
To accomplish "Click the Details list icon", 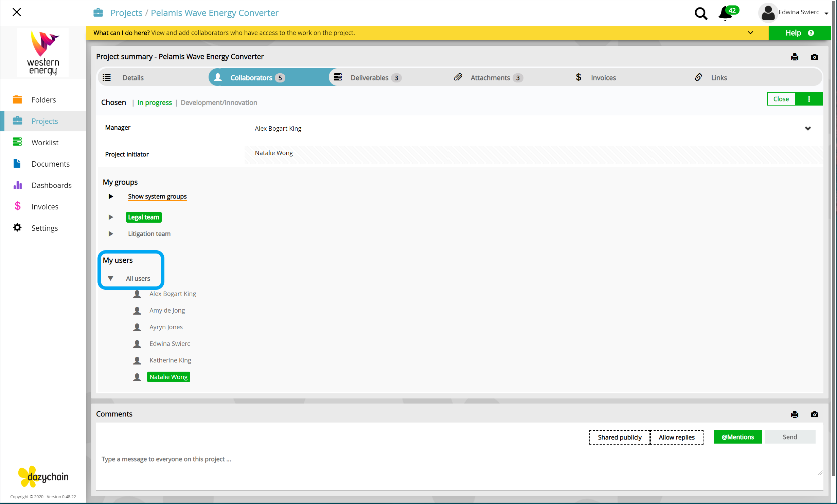I will coord(107,78).
